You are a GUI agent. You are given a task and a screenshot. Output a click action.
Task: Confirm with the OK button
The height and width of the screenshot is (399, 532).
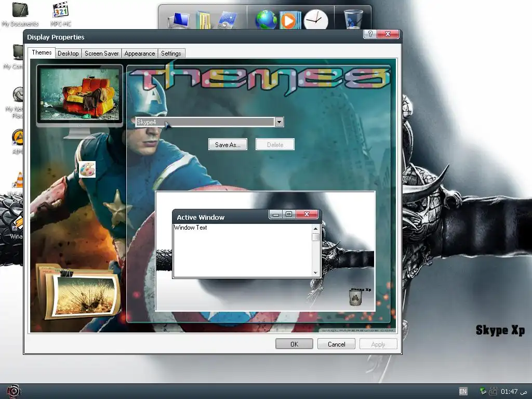coord(294,344)
